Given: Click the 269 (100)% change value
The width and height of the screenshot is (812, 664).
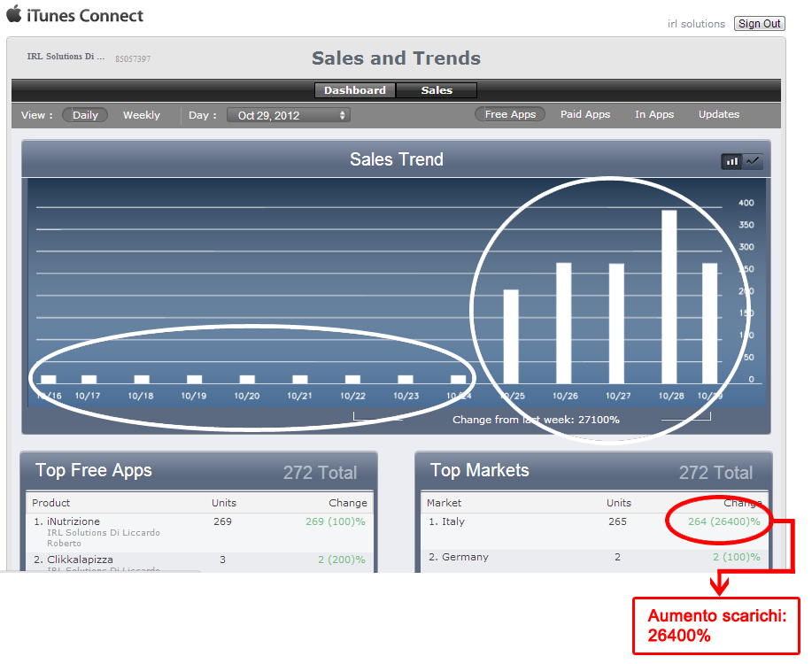Looking at the screenshot, I should [x=335, y=521].
